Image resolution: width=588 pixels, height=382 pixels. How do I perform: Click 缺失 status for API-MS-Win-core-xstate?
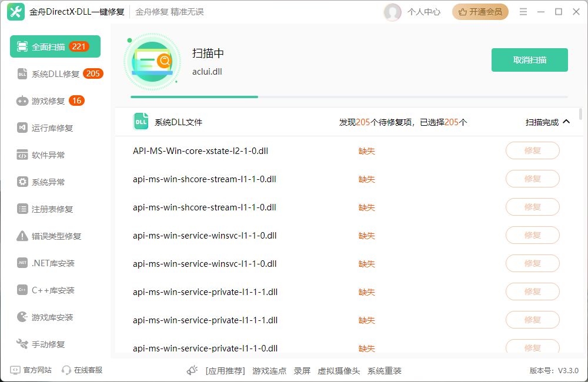point(367,151)
